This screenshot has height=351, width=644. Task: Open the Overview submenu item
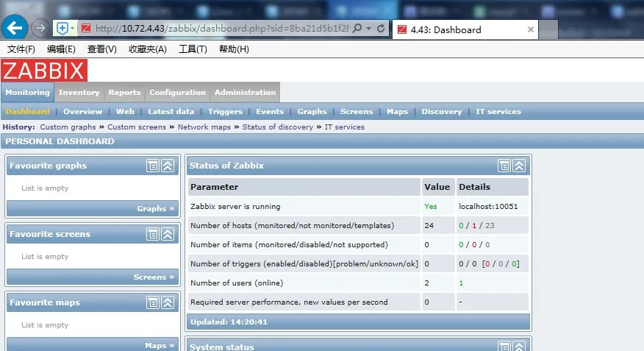tap(82, 111)
